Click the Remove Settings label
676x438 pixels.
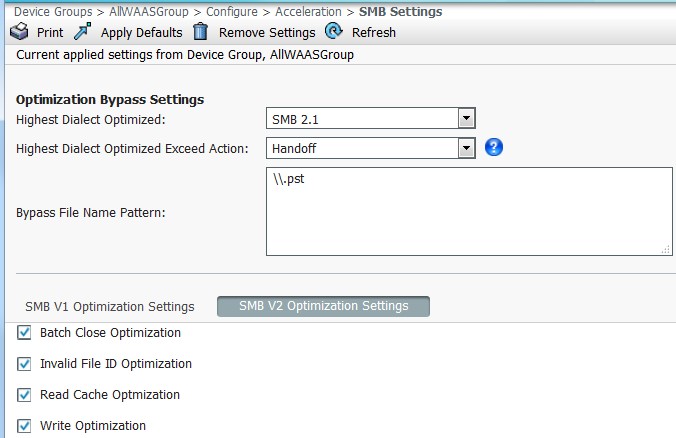[267, 33]
